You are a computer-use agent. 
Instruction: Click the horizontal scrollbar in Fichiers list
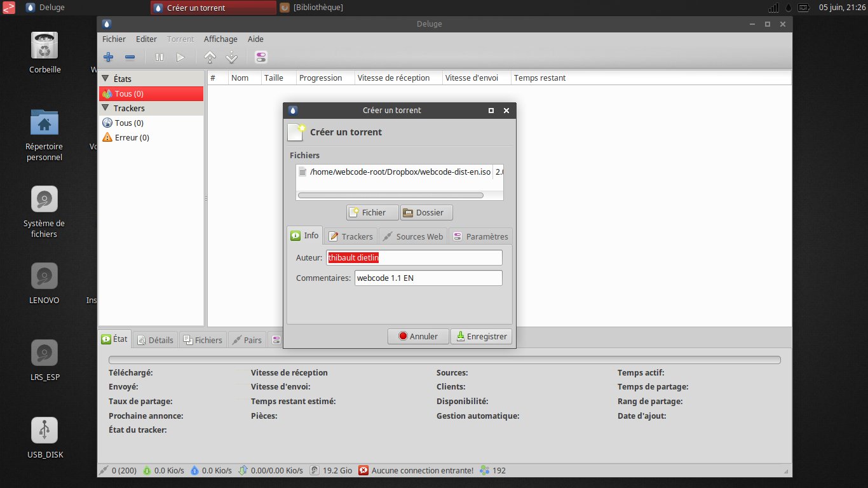click(x=394, y=195)
